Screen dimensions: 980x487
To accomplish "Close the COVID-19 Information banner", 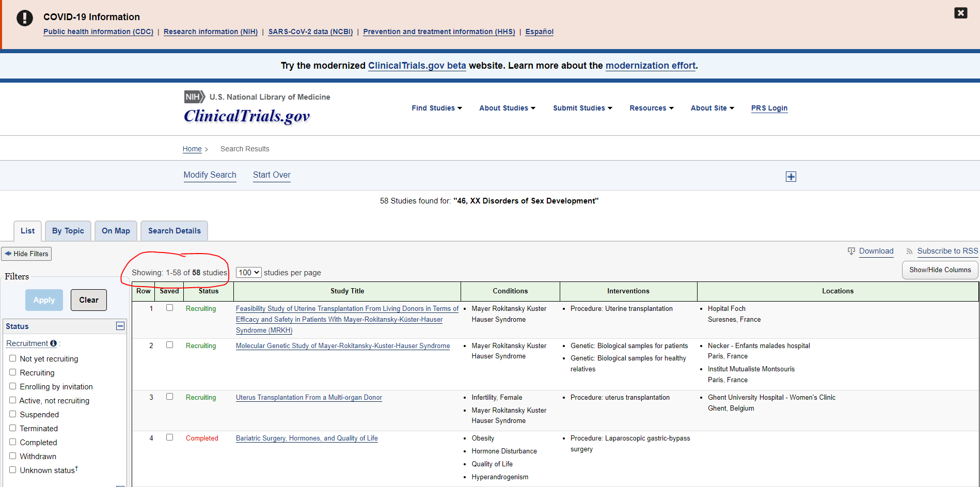I will coord(960,13).
